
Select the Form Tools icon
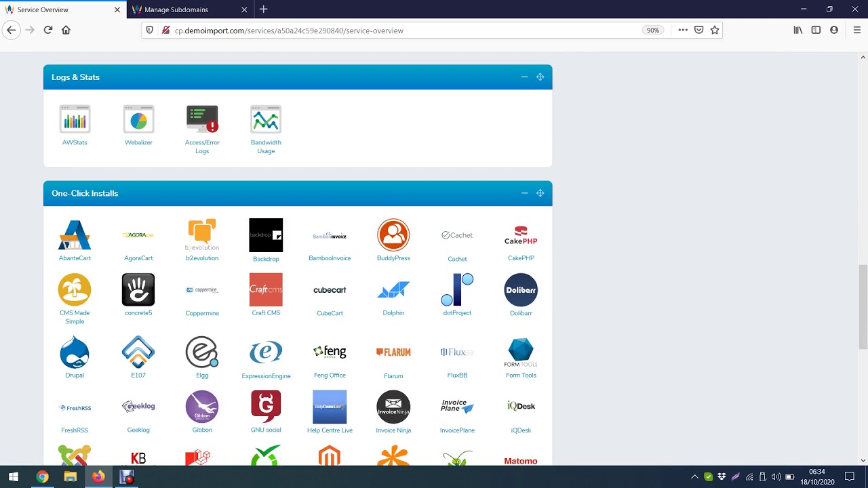(521, 352)
